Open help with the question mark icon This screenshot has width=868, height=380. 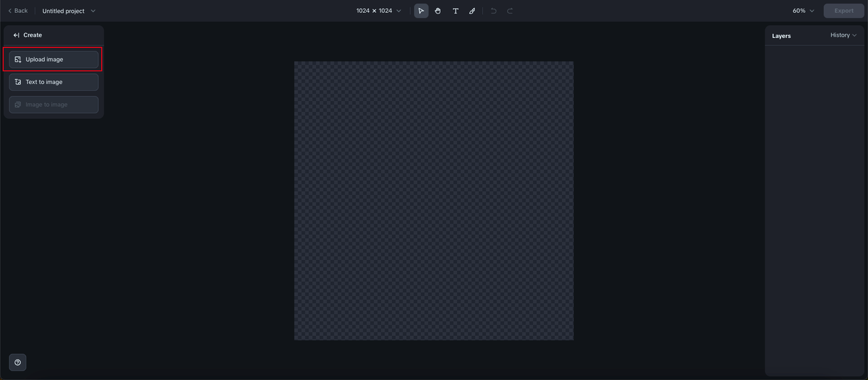[18, 362]
